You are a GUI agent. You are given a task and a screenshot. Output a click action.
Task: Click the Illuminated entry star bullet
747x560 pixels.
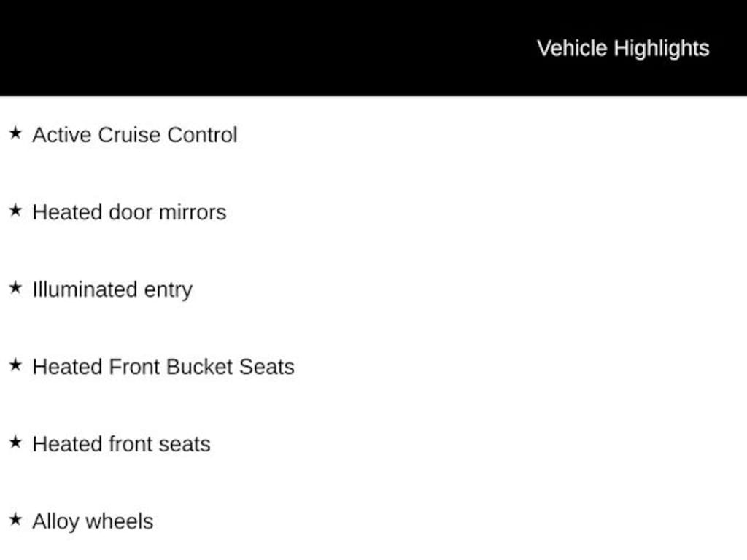coord(15,288)
